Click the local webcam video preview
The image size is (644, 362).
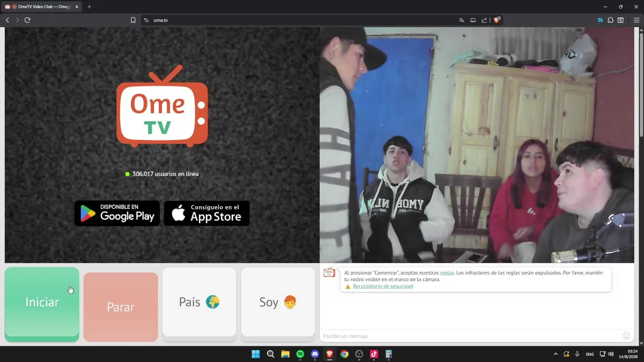[476, 145]
